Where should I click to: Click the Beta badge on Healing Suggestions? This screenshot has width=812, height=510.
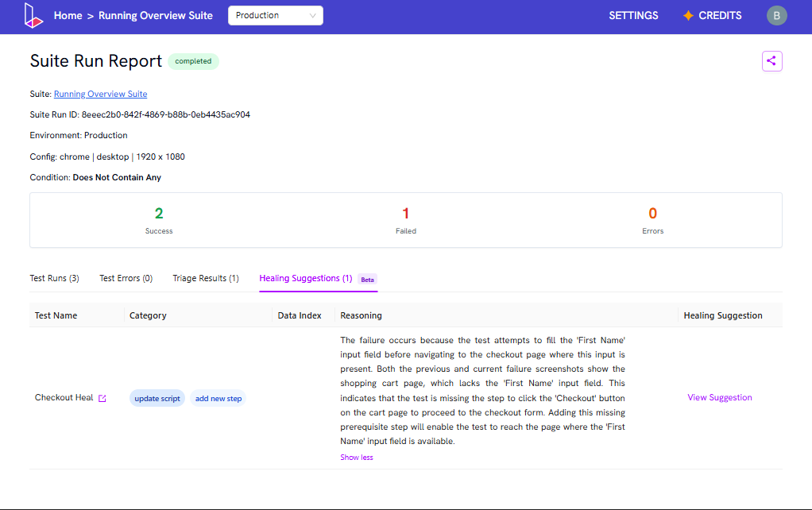(x=367, y=280)
